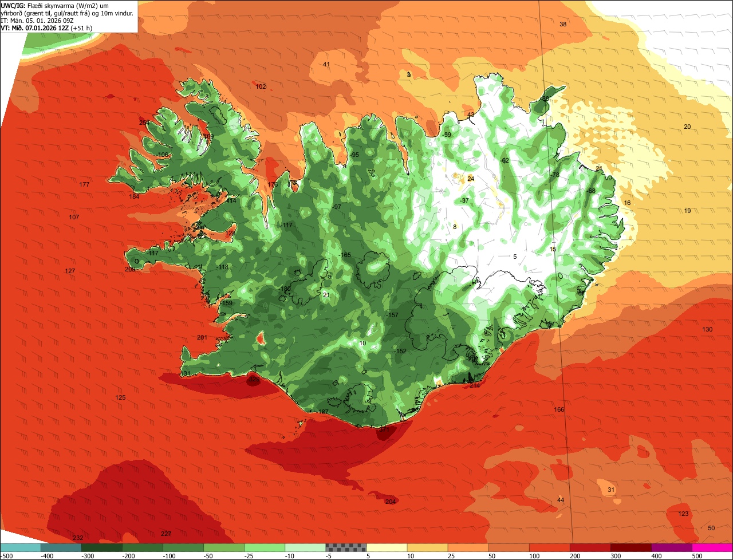
Task: Click the value 123 on the map
Action: coord(683,514)
